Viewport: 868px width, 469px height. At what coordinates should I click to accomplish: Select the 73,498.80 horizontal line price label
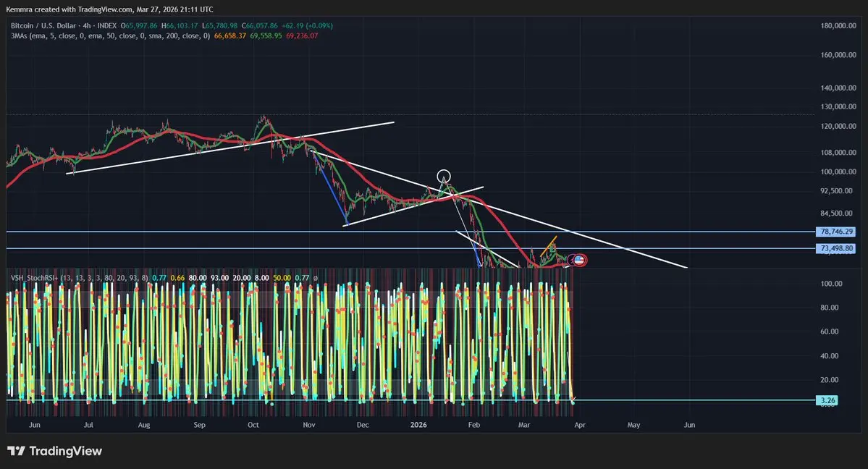point(836,248)
